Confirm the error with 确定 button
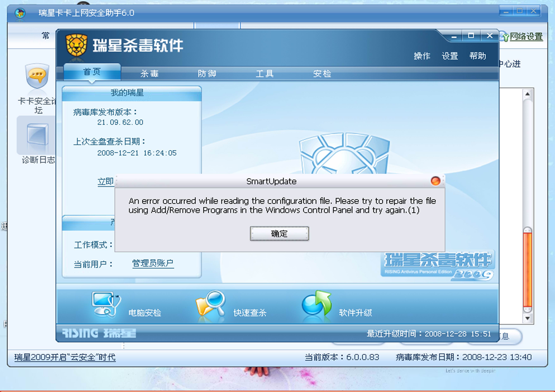This screenshot has width=555, height=392. (279, 234)
